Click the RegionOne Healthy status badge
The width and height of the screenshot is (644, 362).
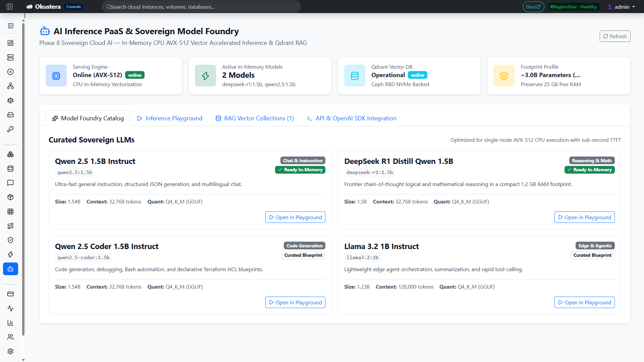tap(573, 7)
